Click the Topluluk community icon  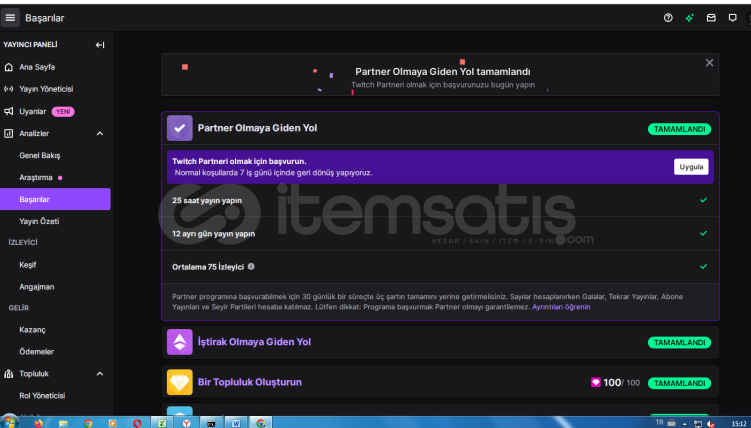(9, 373)
